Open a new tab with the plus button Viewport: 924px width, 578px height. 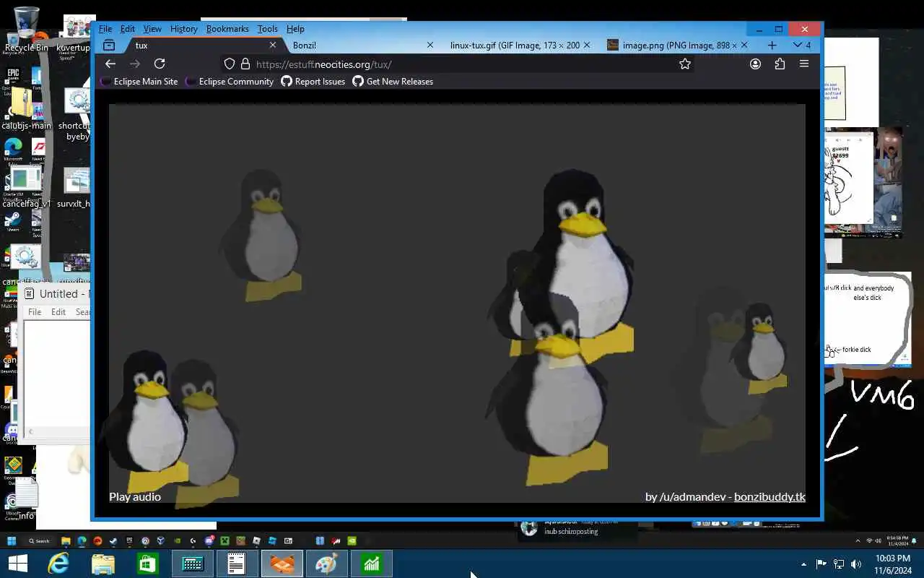coord(772,45)
